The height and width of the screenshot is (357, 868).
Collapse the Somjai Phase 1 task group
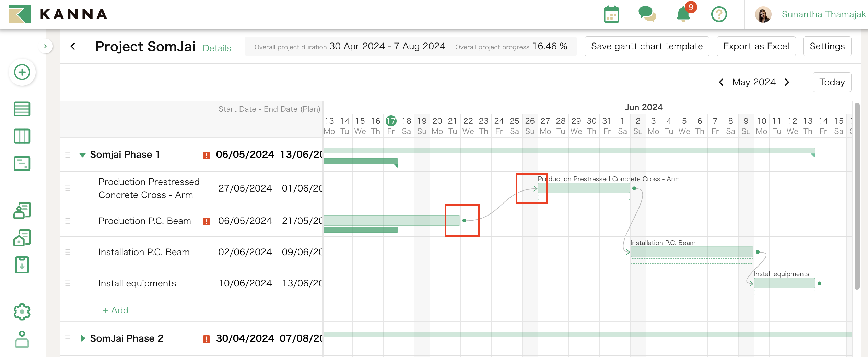click(82, 155)
